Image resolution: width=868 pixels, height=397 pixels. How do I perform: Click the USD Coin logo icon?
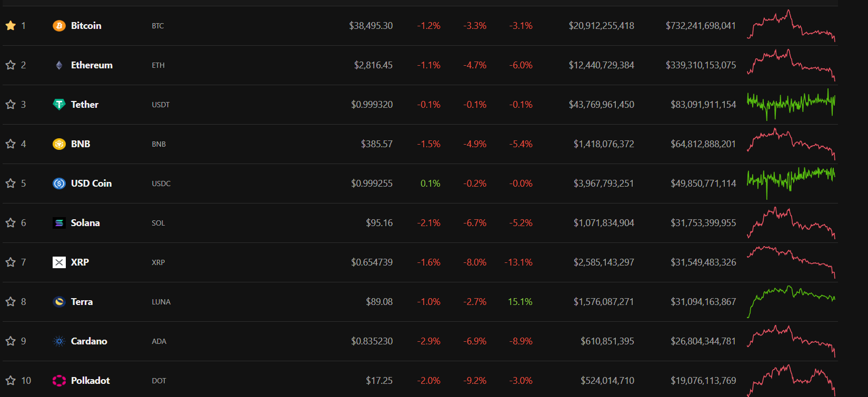(59, 184)
